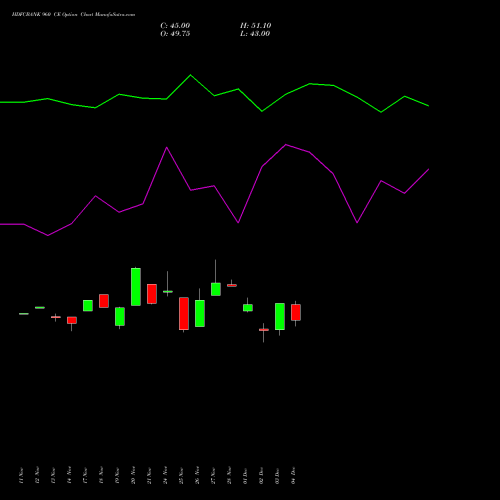The height and width of the screenshot is (500, 500).
Task: Click the 27 Nov date label
Action: coord(213,475)
